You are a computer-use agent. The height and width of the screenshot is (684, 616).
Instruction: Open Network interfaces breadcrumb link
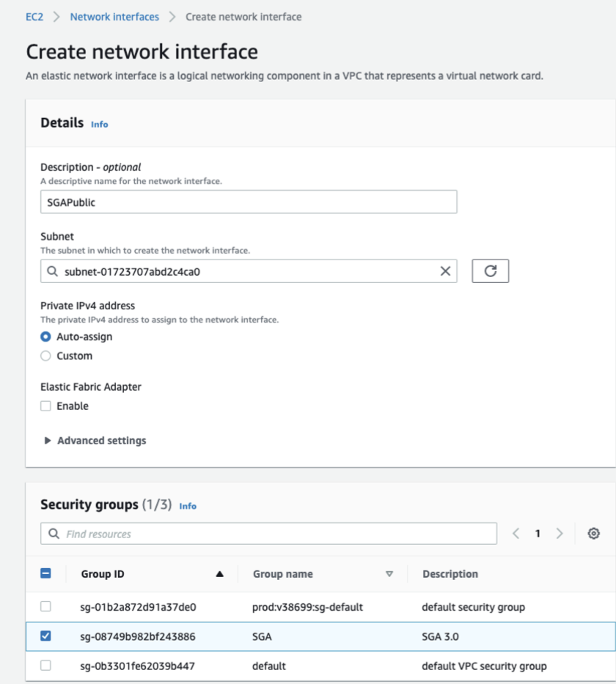[x=114, y=16]
